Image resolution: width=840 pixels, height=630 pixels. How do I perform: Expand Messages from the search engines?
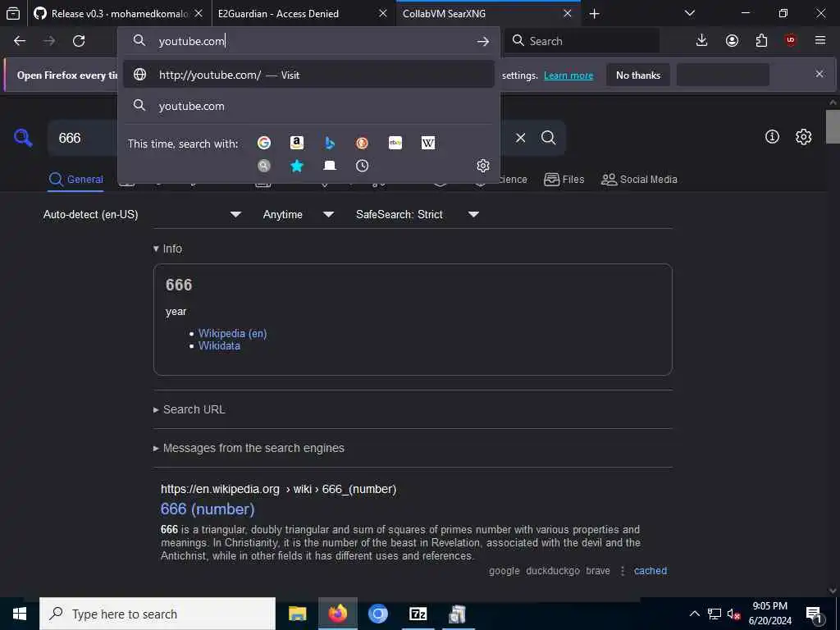[x=249, y=448]
